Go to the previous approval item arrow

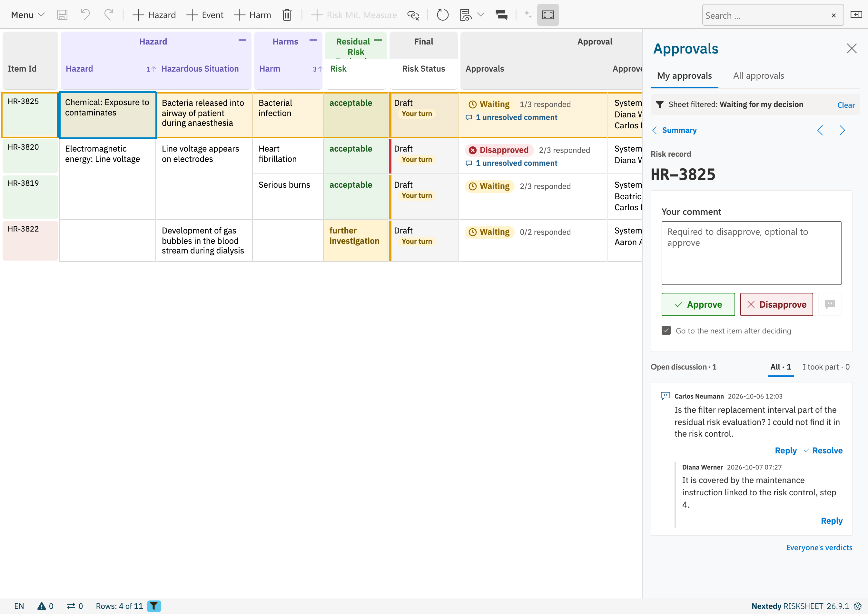[x=820, y=130]
